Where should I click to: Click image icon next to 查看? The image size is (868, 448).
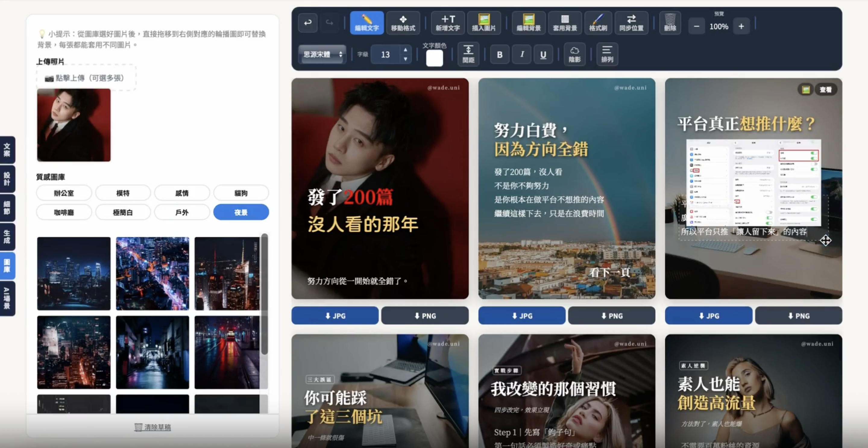(x=806, y=89)
